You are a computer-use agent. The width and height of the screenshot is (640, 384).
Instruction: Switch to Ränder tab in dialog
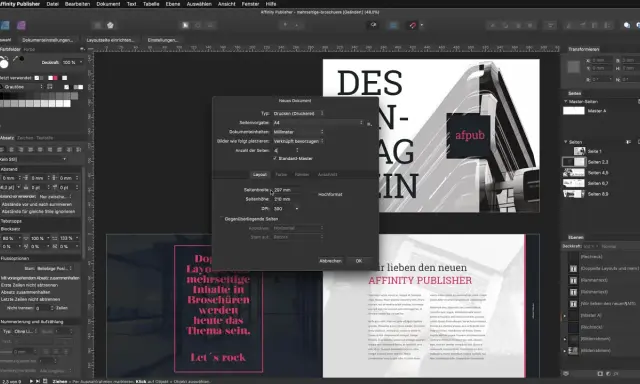[x=302, y=175]
